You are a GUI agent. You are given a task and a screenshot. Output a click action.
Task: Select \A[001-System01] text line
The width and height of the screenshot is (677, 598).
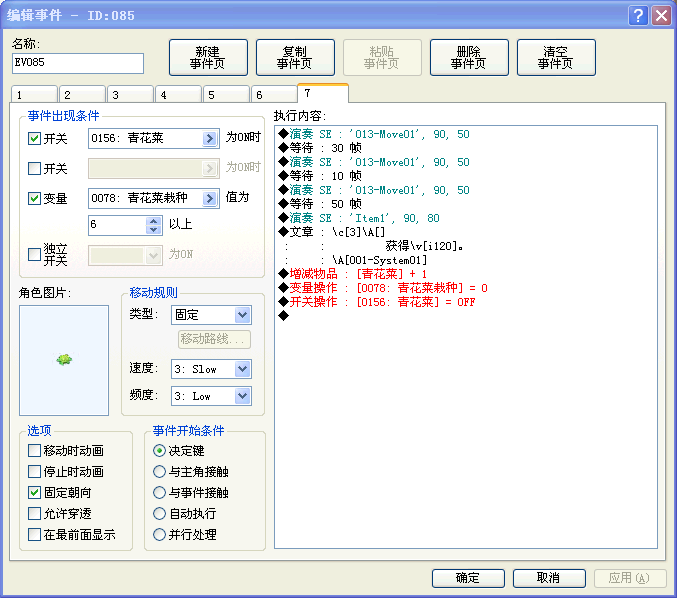click(x=380, y=260)
